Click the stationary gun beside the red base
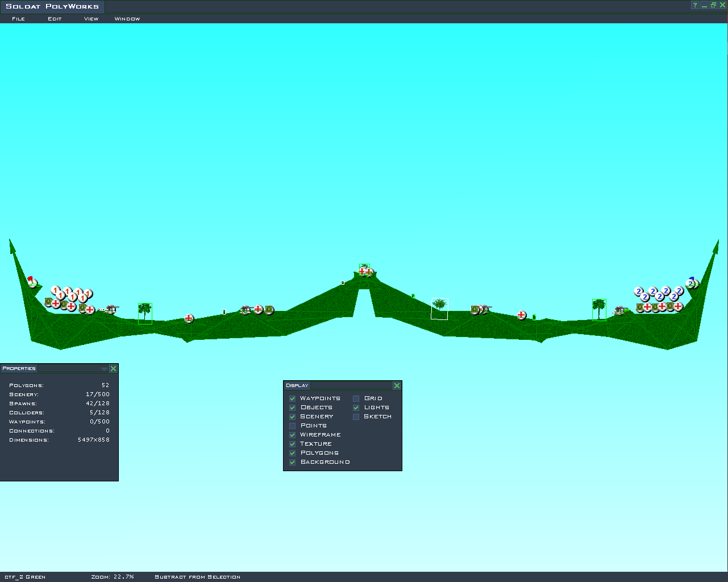Image resolution: width=728 pixels, height=582 pixels. [111, 309]
